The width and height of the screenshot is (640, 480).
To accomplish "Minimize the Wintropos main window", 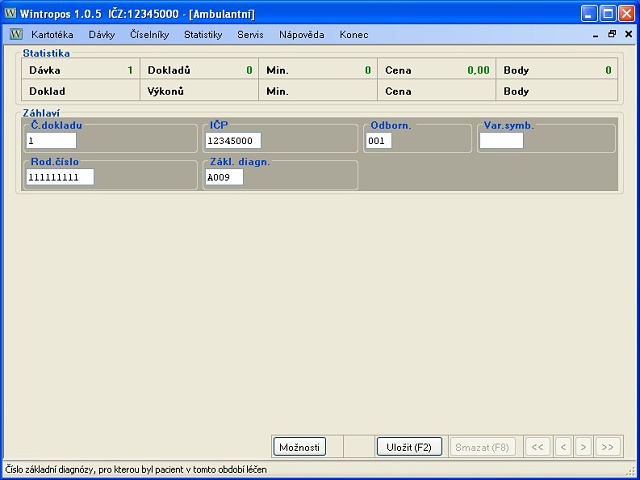I will click(x=589, y=13).
